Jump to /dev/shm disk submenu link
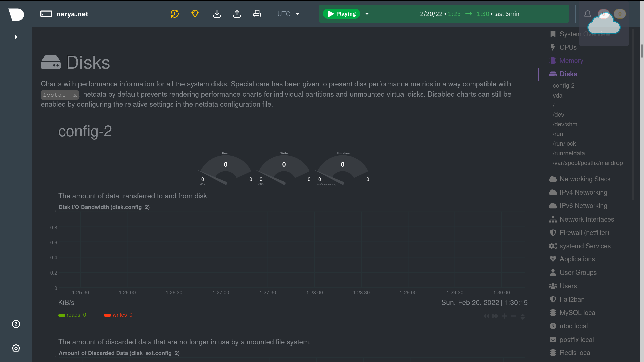644x362 pixels. pos(565,124)
